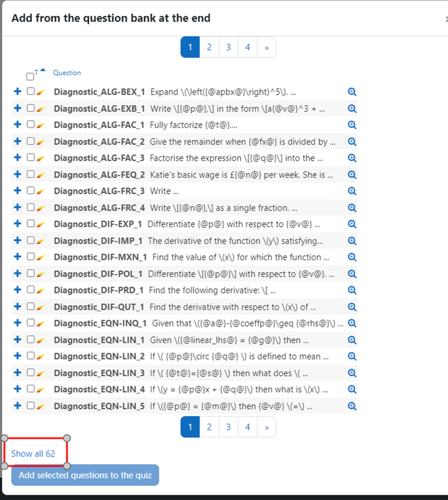Click question type icon of Diagnostic_DIF-EXP_1
Screen dimensions: 448x500
pos(41,224)
